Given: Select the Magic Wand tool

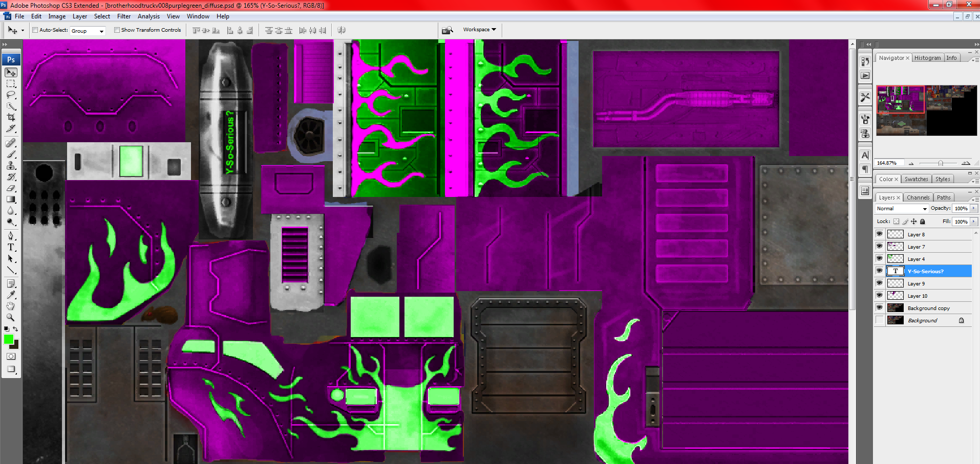Looking at the screenshot, I should pos(11,106).
